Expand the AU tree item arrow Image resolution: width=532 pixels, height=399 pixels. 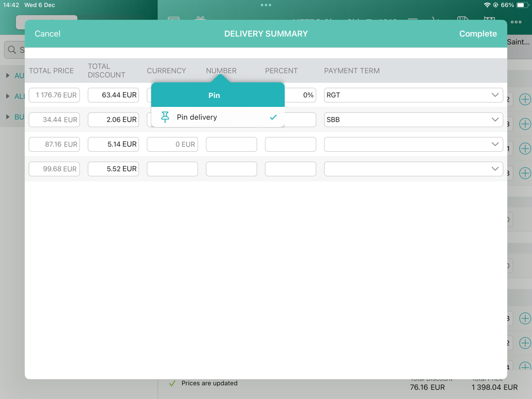pyautogui.click(x=8, y=76)
